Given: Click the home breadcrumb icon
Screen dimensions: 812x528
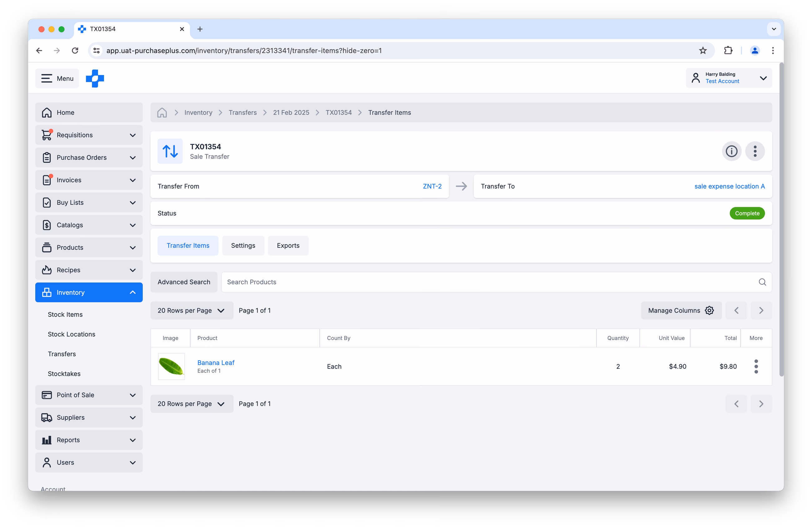Looking at the screenshot, I should (162, 112).
